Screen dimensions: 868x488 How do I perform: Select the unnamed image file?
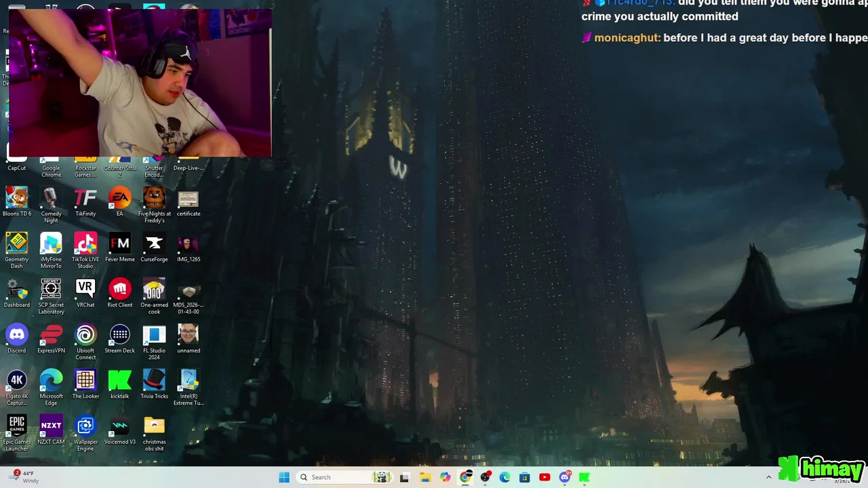(x=189, y=339)
